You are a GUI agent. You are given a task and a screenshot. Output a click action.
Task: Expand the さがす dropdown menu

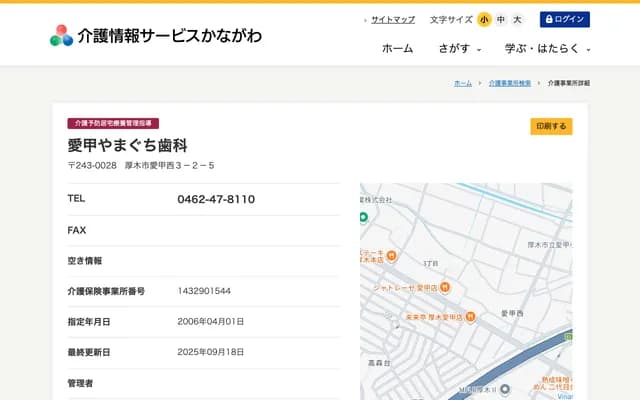(460, 48)
